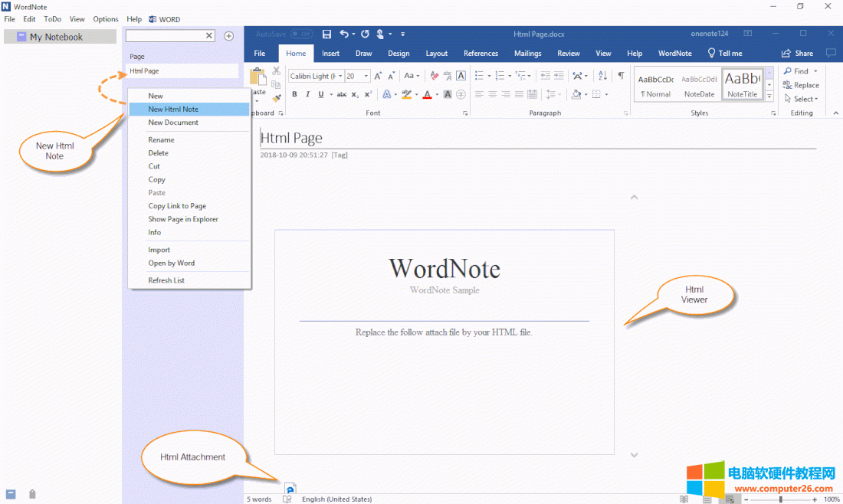Switch to the WordNote ribbon tab
This screenshot has height=504, width=843.
coord(674,53)
